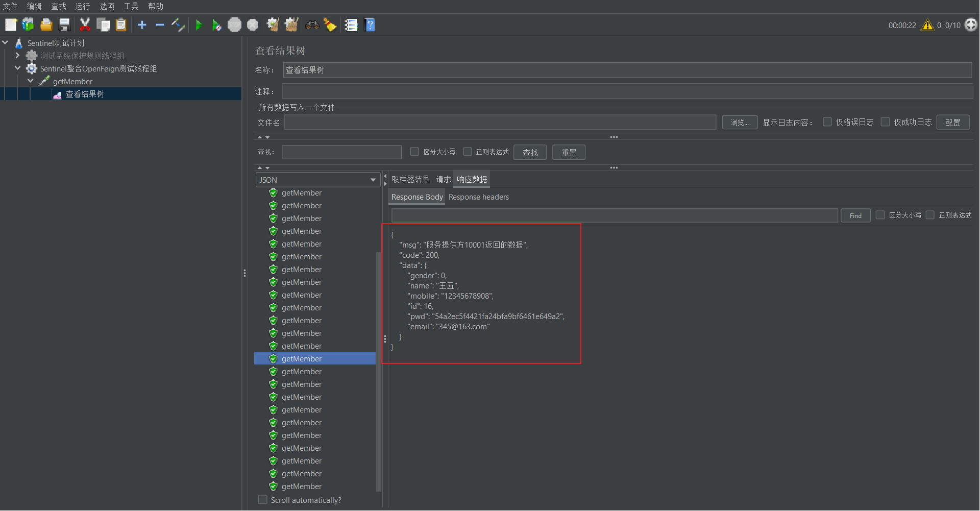Click the 浏览... browse button
The width and height of the screenshot is (980, 511).
(739, 123)
